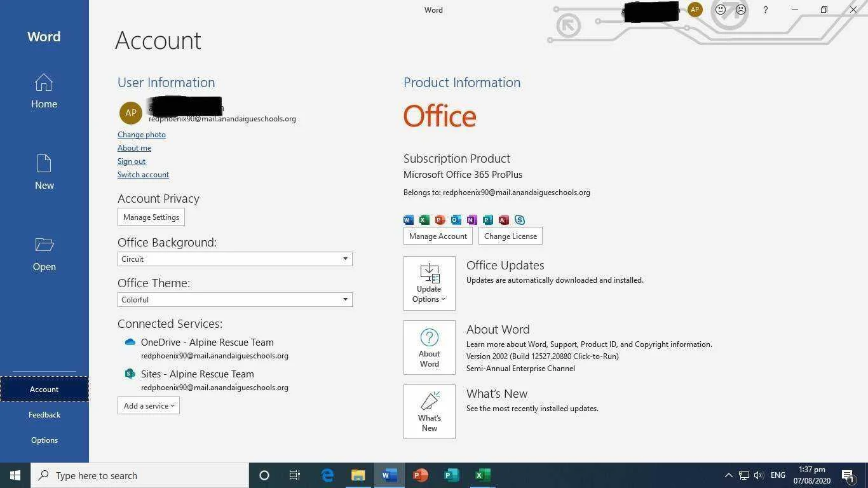Open the Action Center notifications icon
The width and height of the screenshot is (868, 488).
coord(847,475)
